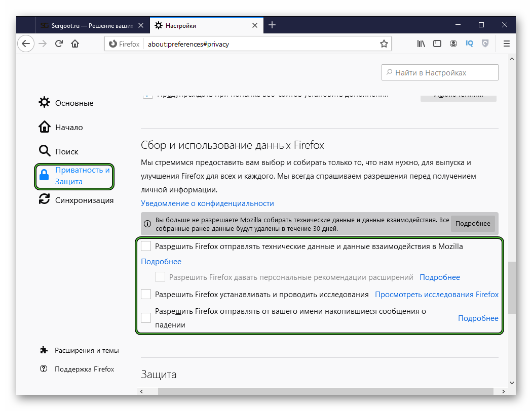This screenshot has height=411, width=532.
Task: Click Подробнее button in grey notification
Action: 473,223
